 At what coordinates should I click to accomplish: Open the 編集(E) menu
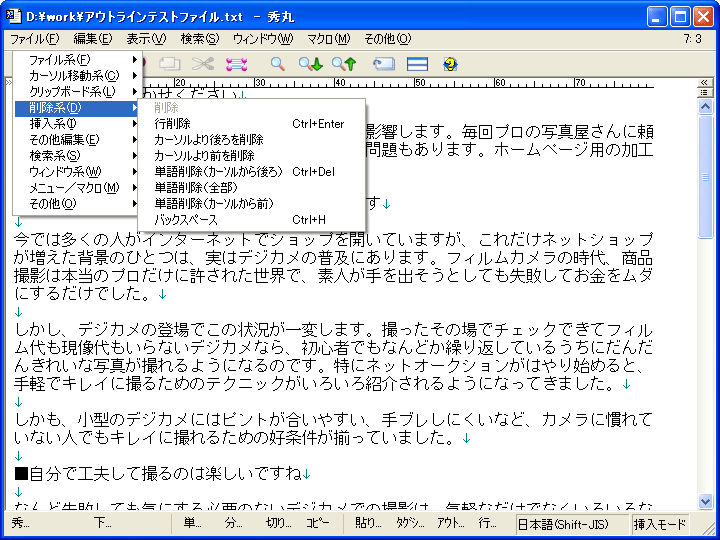[92, 39]
